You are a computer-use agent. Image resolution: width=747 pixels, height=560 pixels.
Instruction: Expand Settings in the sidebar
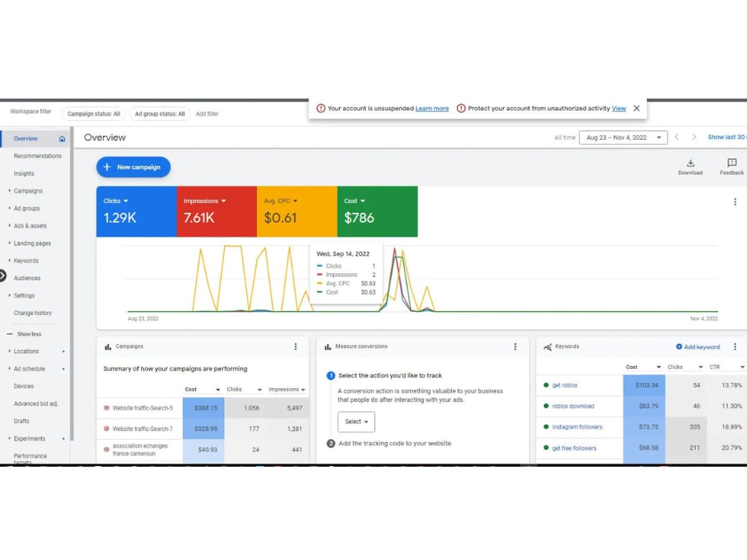tap(10, 296)
